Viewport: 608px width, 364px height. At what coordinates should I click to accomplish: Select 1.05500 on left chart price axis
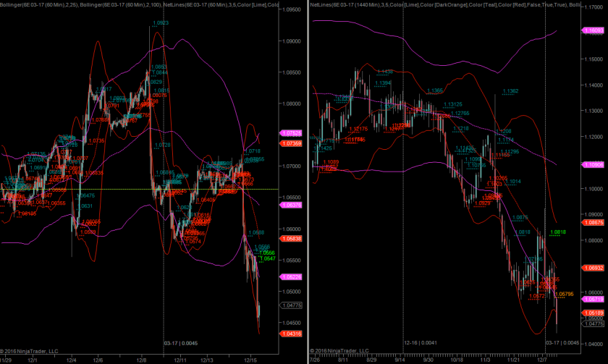point(290,260)
